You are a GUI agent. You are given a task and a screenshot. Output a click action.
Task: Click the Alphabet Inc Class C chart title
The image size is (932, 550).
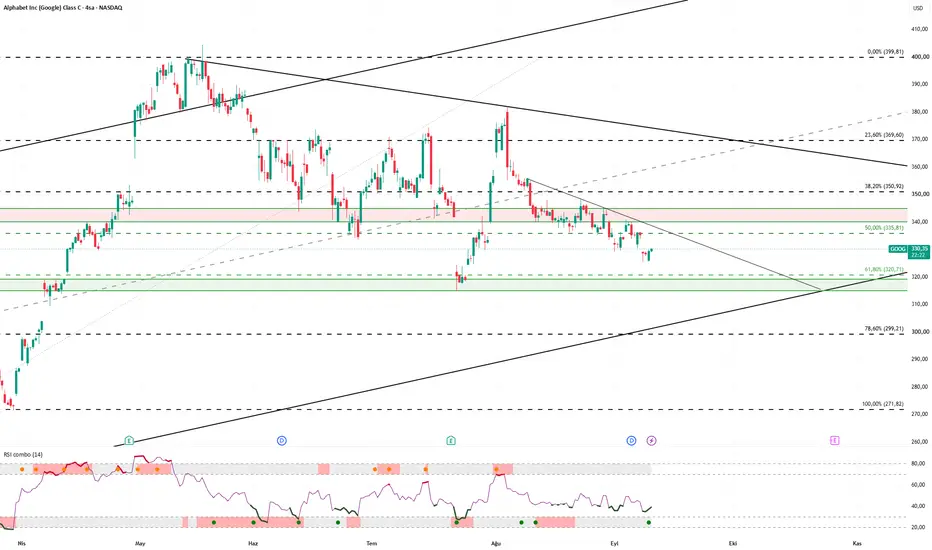coord(63,8)
